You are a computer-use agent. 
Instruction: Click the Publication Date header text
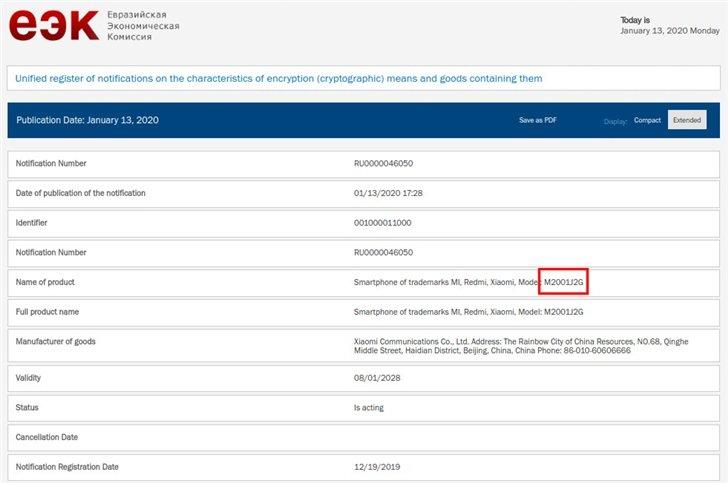click(x=87, y=120)
